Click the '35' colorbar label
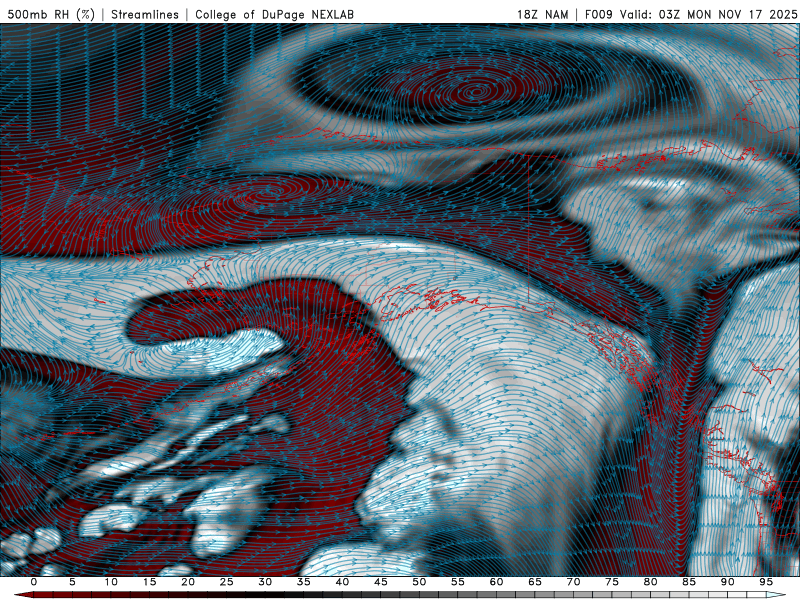The width and height of the screenshot is (800, 600). coord(304,582)
